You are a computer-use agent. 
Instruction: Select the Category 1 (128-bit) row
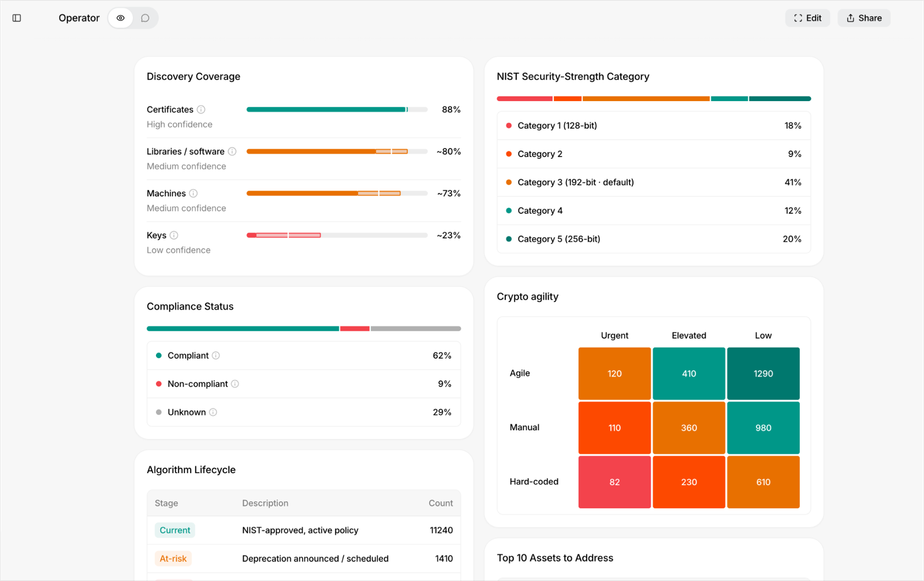654,125
